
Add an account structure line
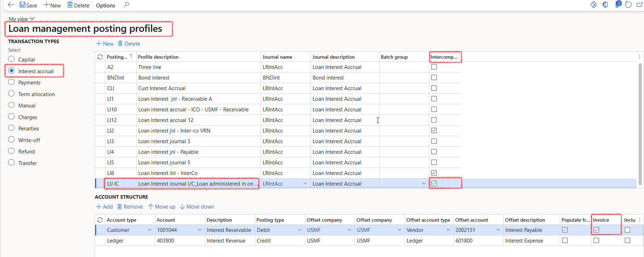tap(104, 206)
